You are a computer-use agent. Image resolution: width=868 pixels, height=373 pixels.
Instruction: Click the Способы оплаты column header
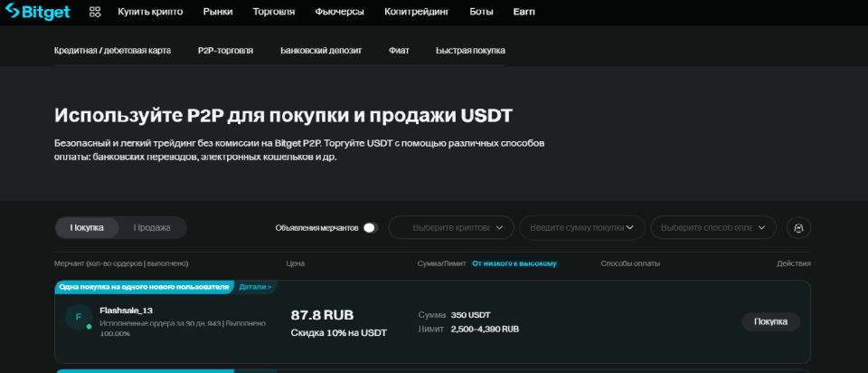pyautogui.click(x=630, y=263)
